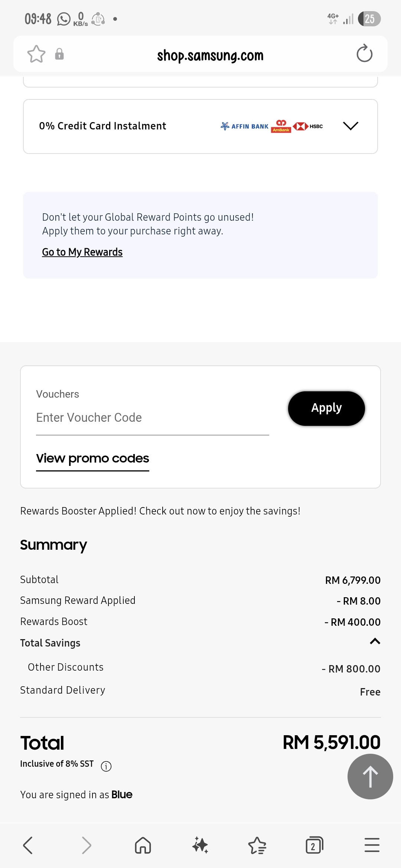Image resolution: width=401 pixels, height=868 pixels.
Task: Jump to top with arrow button
Action: point(370,776)
